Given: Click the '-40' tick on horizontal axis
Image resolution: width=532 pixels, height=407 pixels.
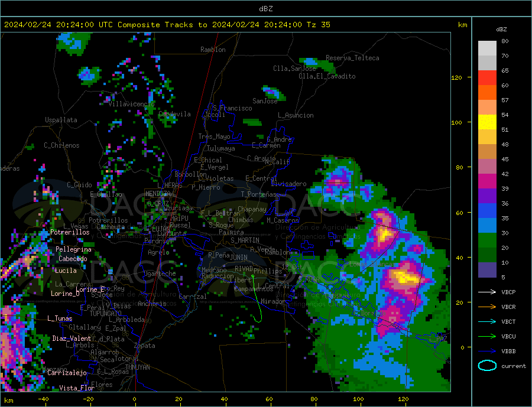Looking at the screenshot, I should 43,399.
